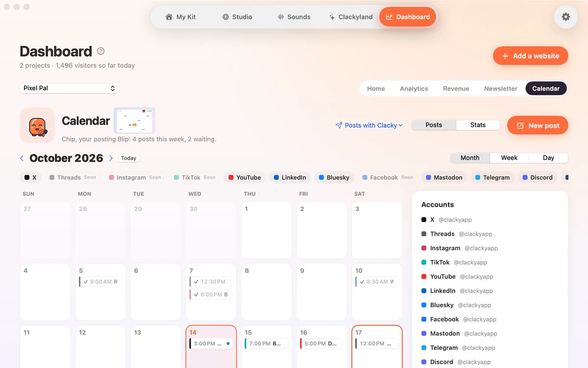Screen dimensions: 588x368
Task: Open the 12:30 PM post on October 7
Action: [x=211, y=282]
